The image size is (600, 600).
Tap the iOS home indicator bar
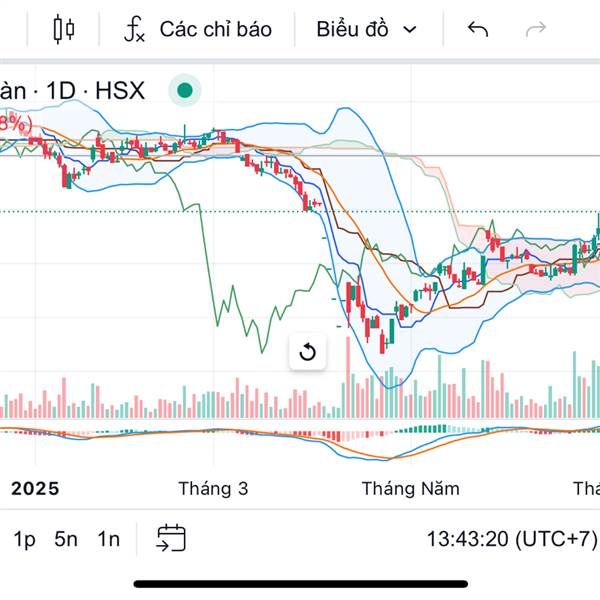300,583
